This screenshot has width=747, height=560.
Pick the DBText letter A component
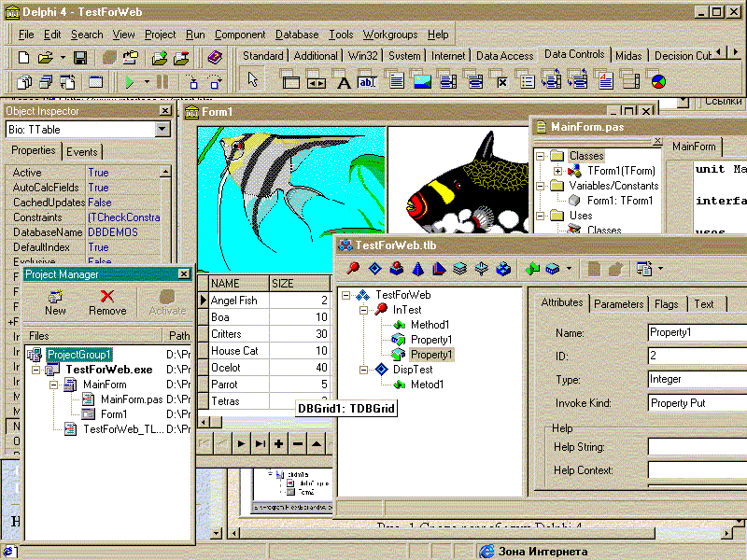click(343, 80)
